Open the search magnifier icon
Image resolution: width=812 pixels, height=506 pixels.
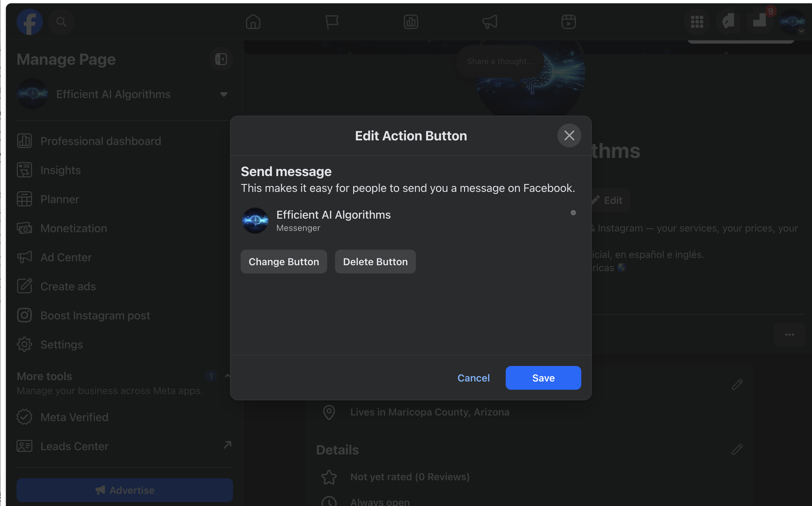(x=61, y=22)
